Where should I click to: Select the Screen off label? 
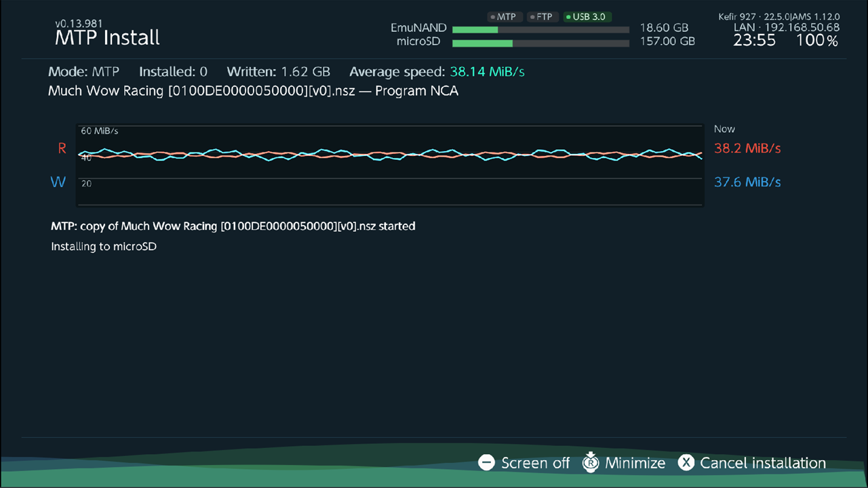[x=535, y=463]
